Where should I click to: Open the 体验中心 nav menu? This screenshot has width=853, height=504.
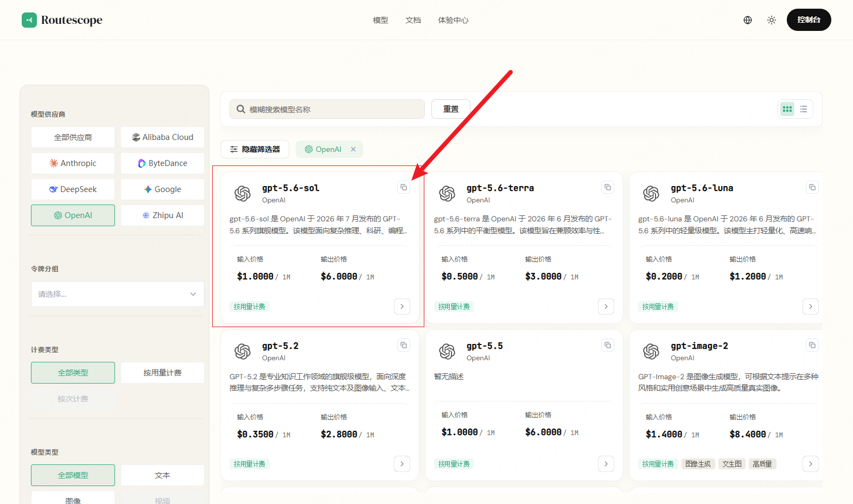[453, 20]
